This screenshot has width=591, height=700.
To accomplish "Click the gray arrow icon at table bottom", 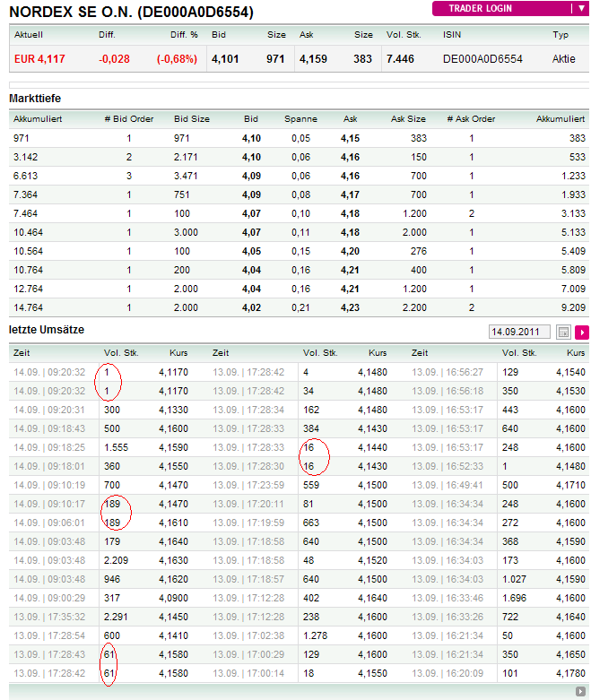I will [580, 691].
